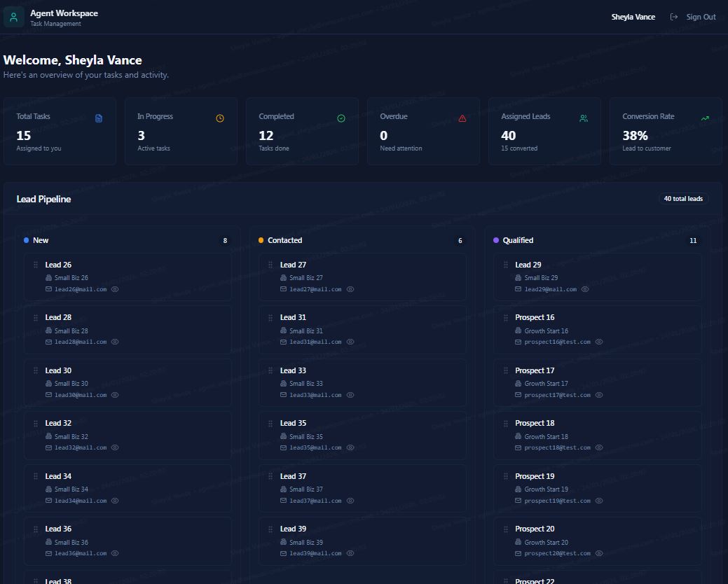
Task: Click the document icon on Total Tasks card
Action: coord(99,118)
